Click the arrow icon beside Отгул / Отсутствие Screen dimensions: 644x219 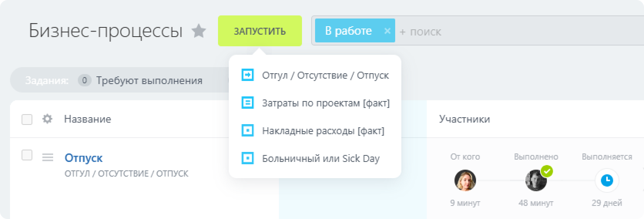click(248, 75)
